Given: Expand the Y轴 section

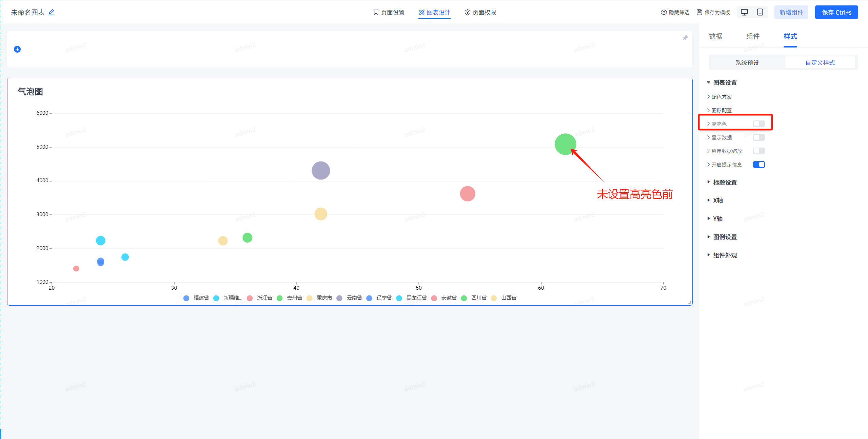Looking at the screenshot, I should click(715, 219).
